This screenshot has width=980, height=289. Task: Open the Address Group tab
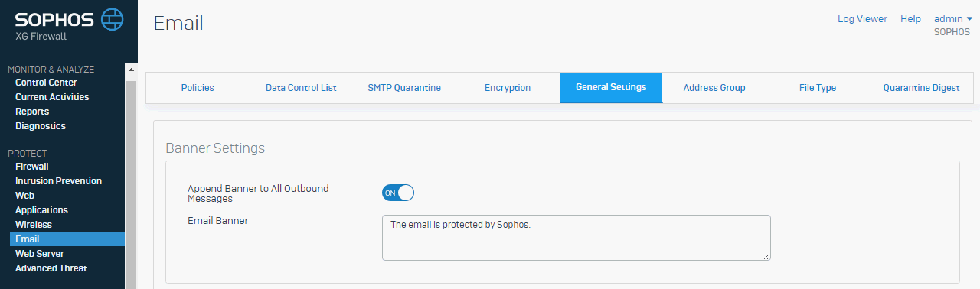(714, 88)
